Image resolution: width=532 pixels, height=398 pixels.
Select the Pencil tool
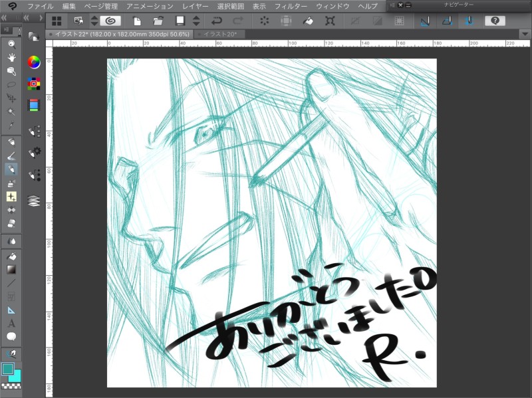[x=11, y=155]
